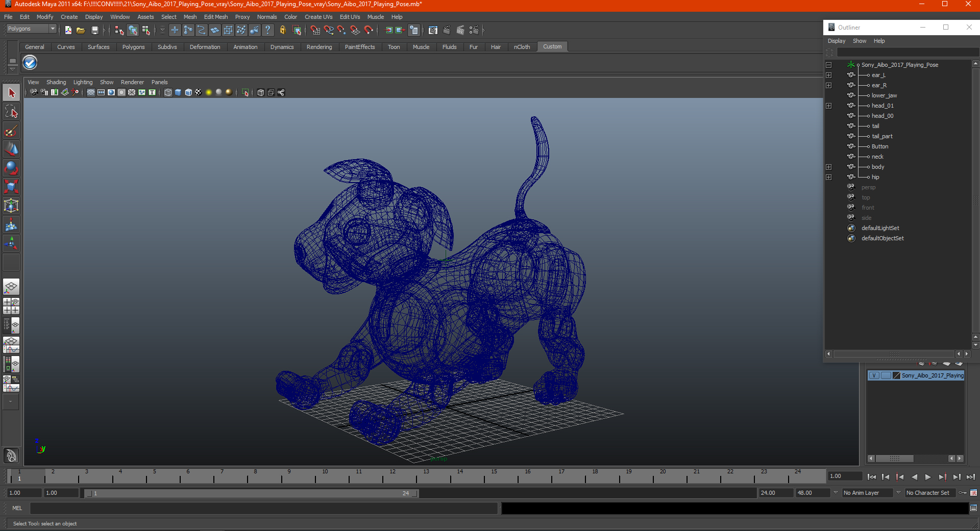980x531 pixels.
Task: Expand ear_L node in Outliner
Action: tap(829, 75)
